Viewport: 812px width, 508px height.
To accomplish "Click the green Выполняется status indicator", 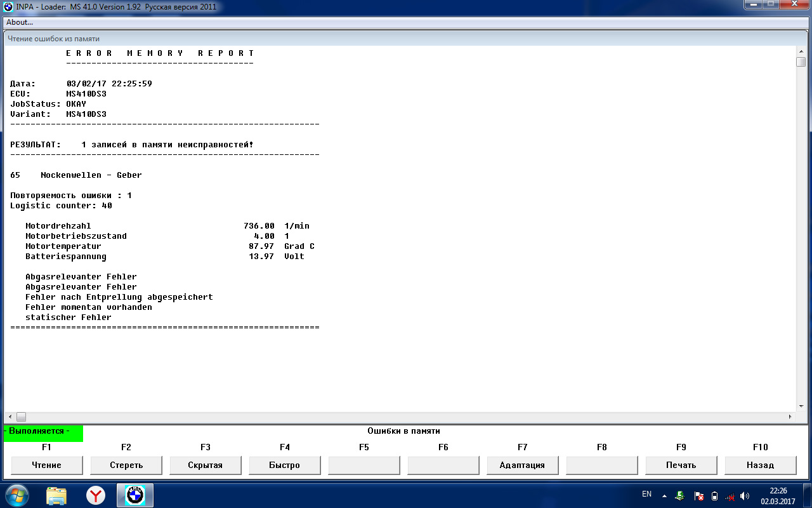I will point(43,433).
